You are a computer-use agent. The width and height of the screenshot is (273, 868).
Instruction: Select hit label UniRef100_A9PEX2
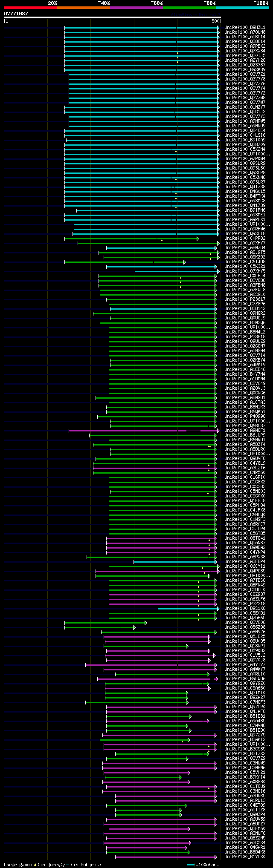[245, 46]
